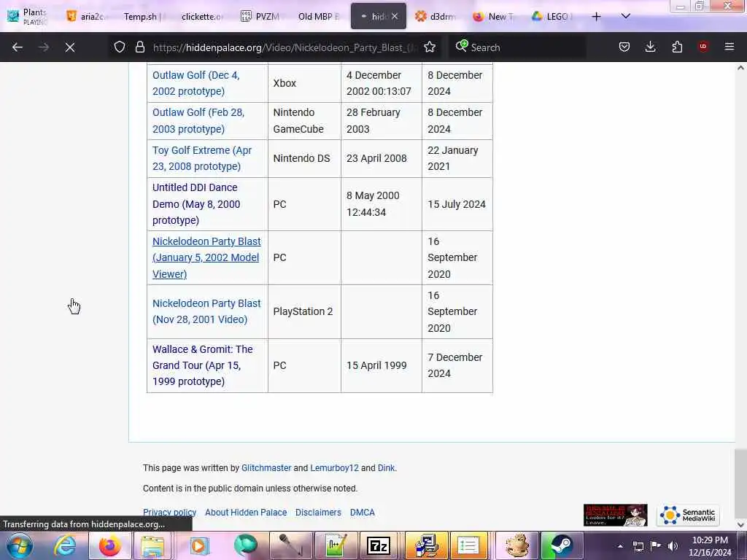Click the page scroll-down arrow

(x=740, y=524)
